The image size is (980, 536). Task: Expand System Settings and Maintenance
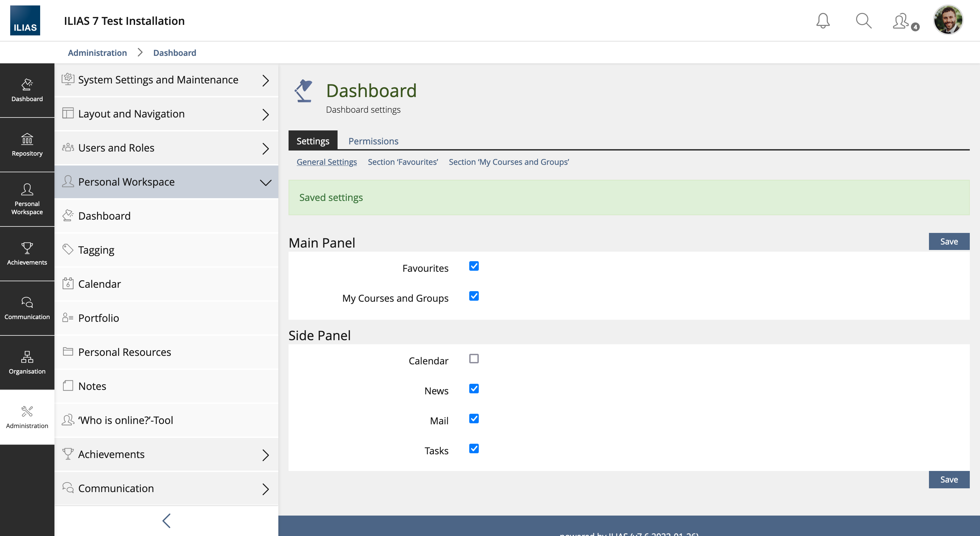(166, 80)
